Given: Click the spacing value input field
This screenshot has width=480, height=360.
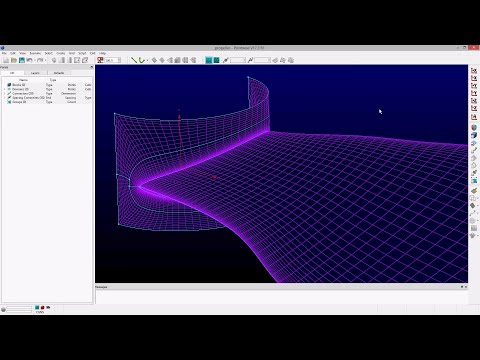Looking at the screenshot, I should click(x=238, y=60).
